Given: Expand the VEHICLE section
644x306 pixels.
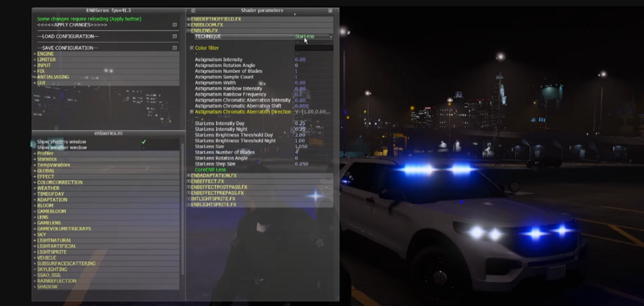Looking at the screenshot, I should pos(35,258).
